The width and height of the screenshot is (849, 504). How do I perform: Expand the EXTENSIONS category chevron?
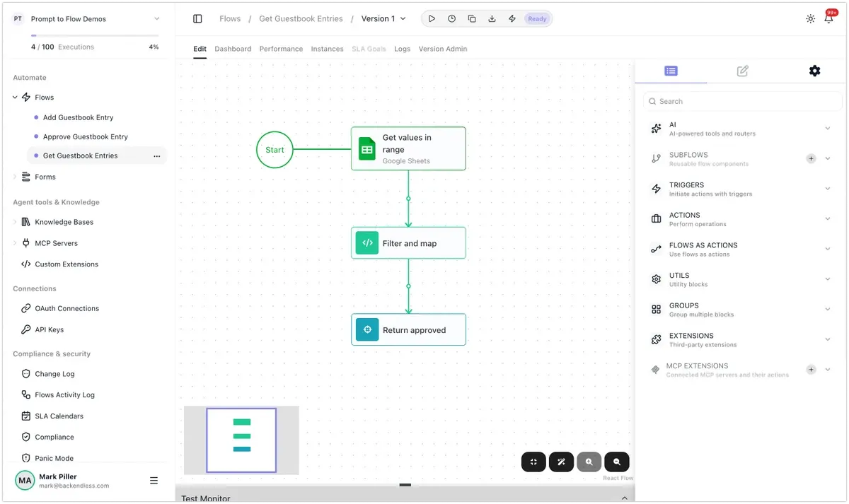coord(828,339)
